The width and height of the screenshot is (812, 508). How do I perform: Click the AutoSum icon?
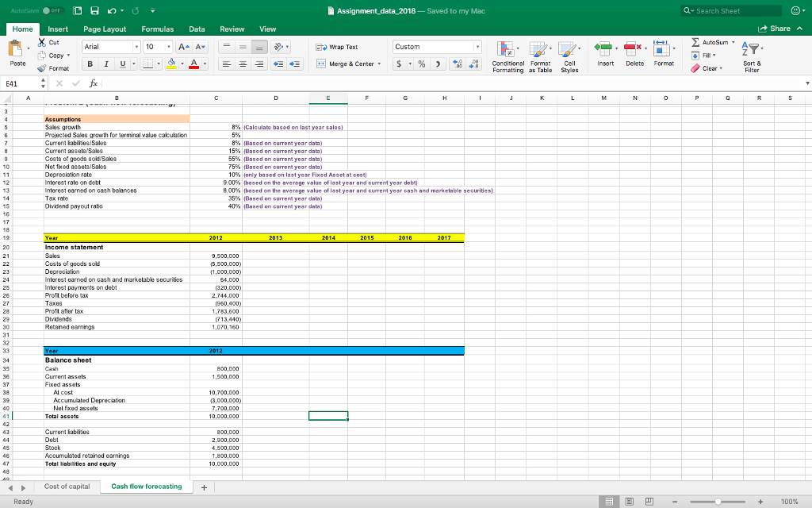pos(695,43)
